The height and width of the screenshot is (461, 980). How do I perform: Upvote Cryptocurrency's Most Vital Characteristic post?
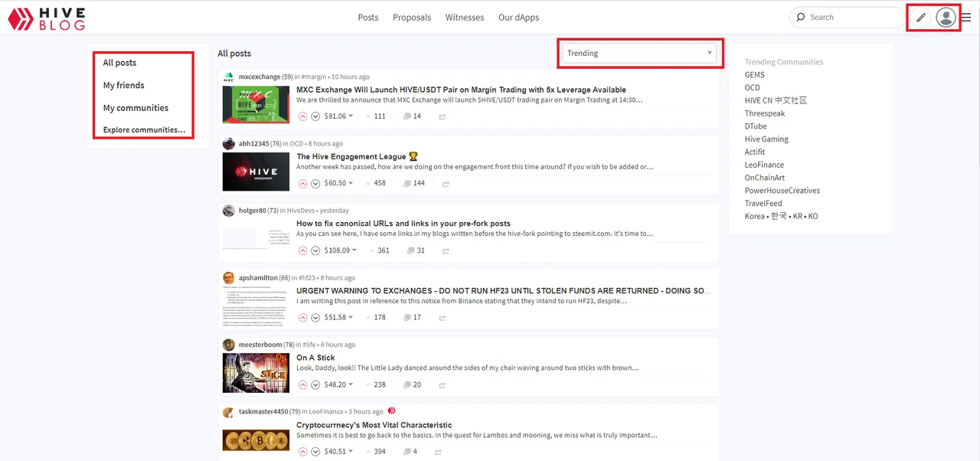pyautogui.click(x=302, y=452)
